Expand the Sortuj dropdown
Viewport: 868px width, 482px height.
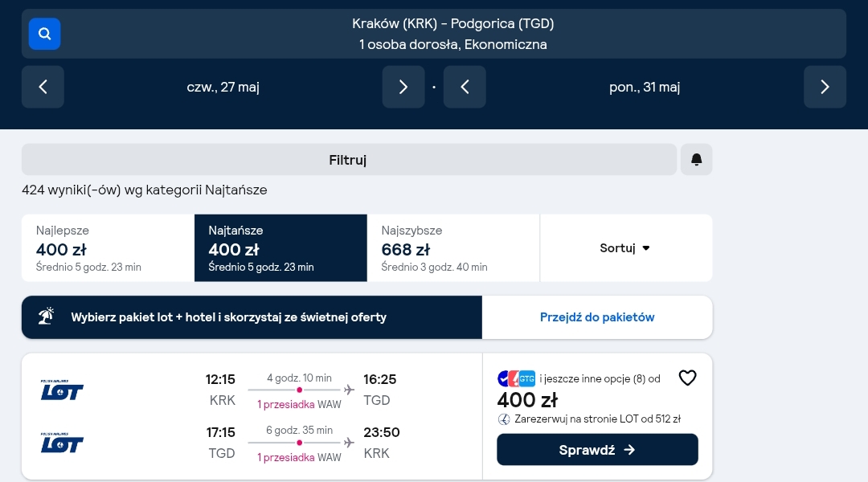(x=626, y=248)
